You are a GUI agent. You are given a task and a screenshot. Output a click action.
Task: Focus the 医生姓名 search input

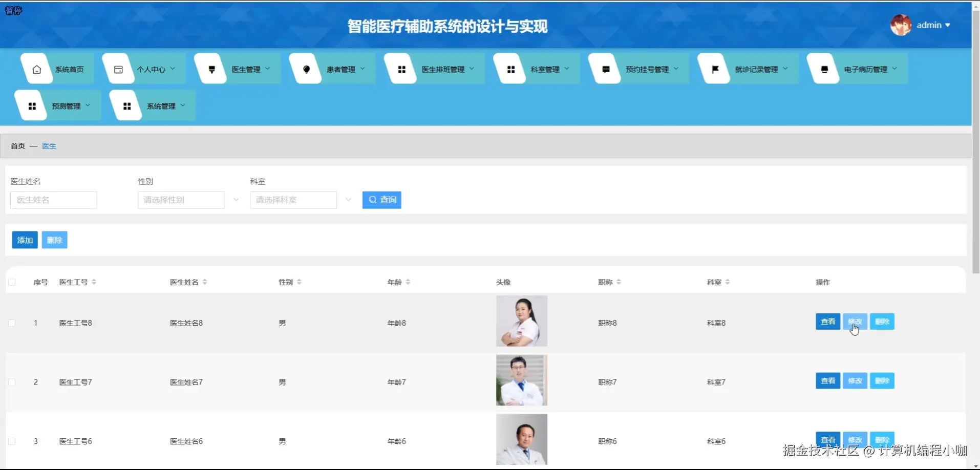pos(54,200)
